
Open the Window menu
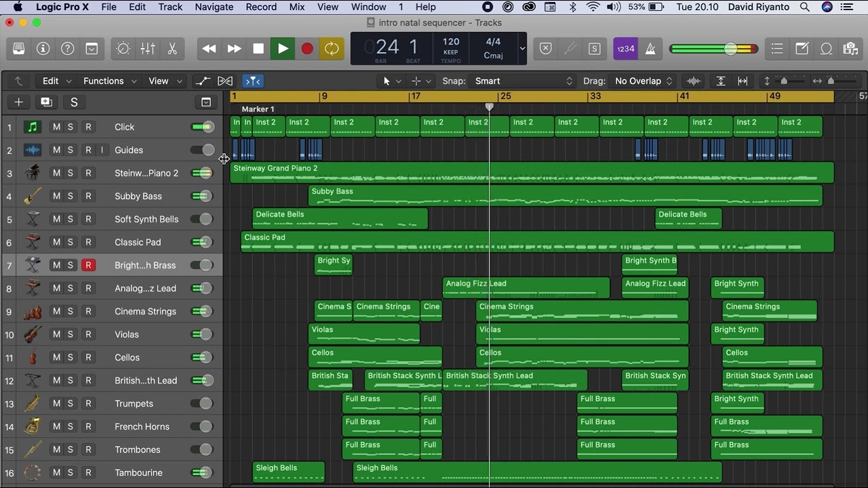(368, 7)
